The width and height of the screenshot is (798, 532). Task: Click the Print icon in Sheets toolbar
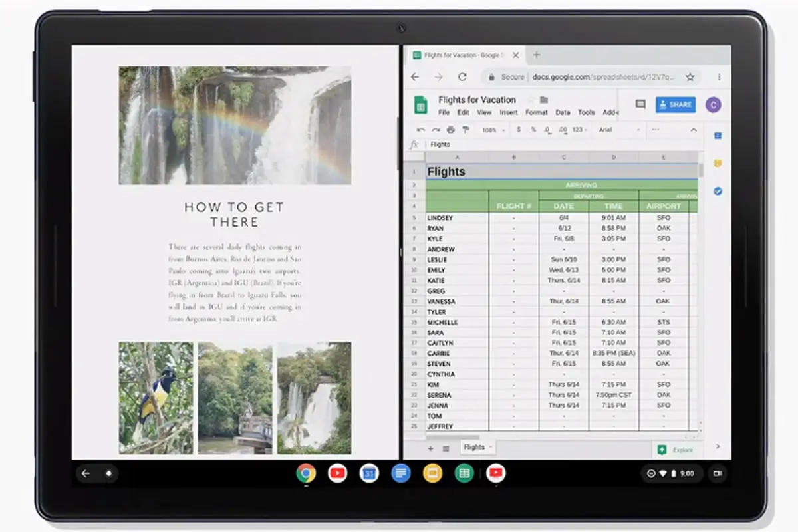pyautogui.click(x=451, y=130)
